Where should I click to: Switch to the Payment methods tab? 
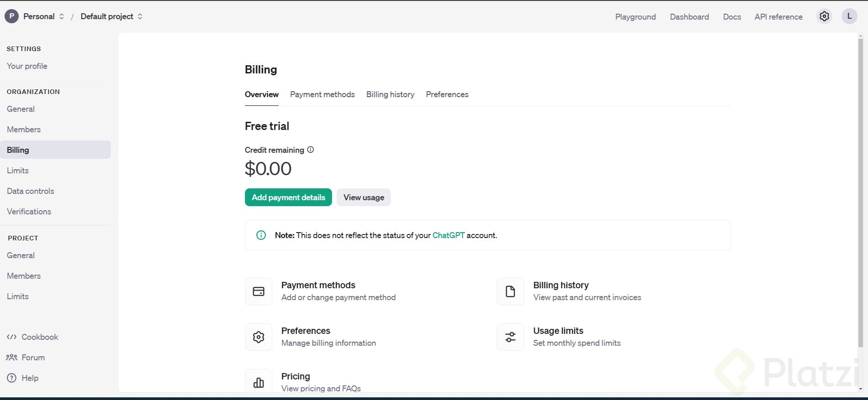click(322, 94)
